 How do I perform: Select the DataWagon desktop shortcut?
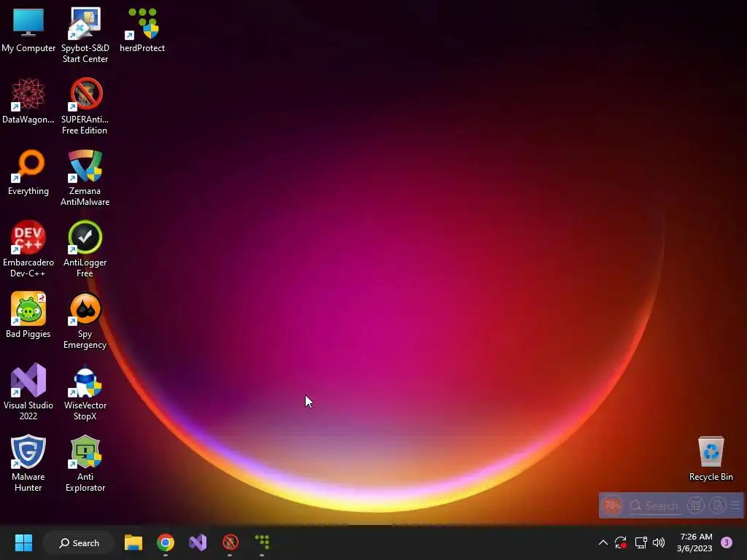tap(28, 101)
